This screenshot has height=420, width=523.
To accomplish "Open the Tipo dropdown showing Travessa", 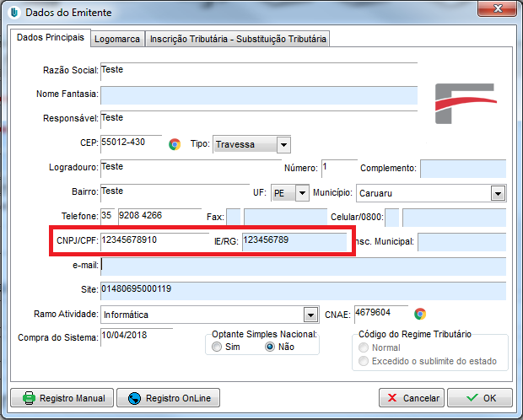I will pos(283,144).
